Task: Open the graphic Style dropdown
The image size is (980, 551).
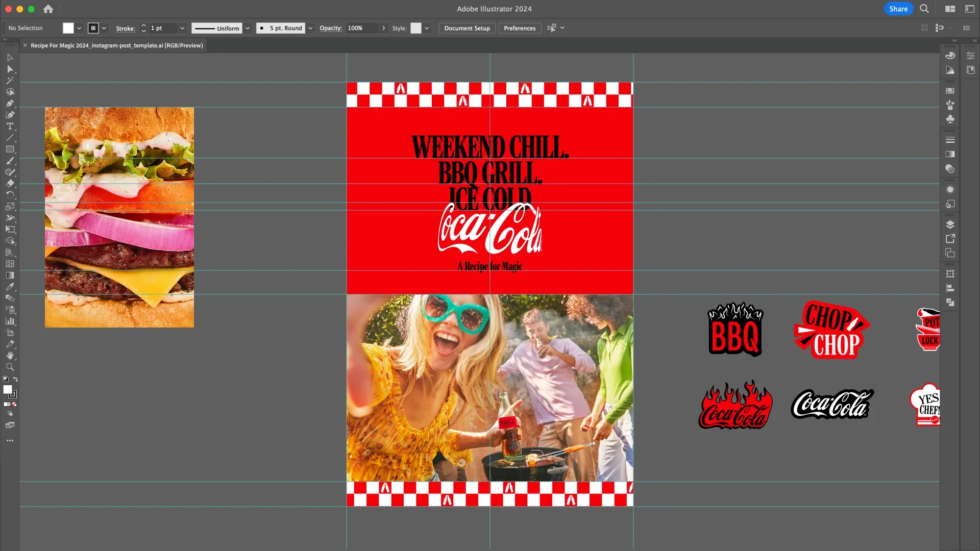Action: pos(427,28)
